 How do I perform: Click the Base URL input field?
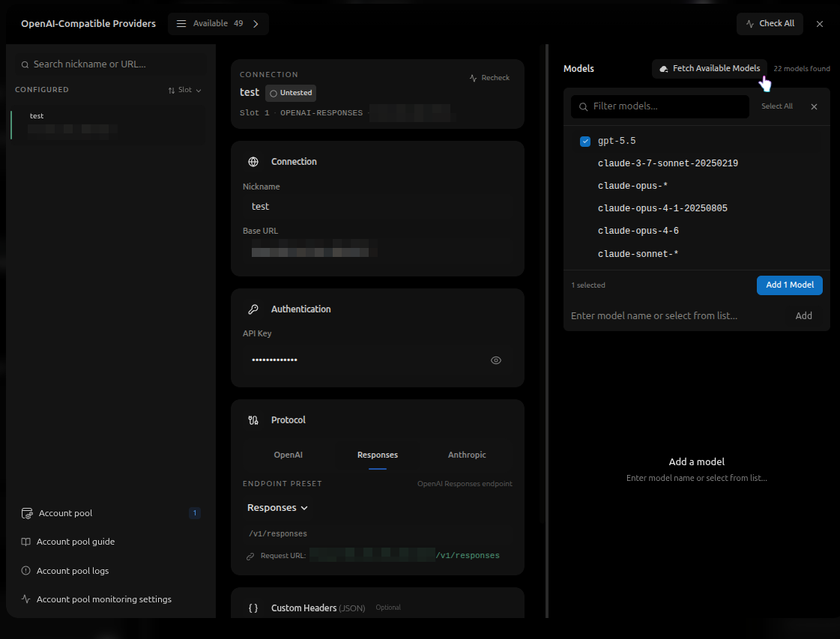pos(377,251)
